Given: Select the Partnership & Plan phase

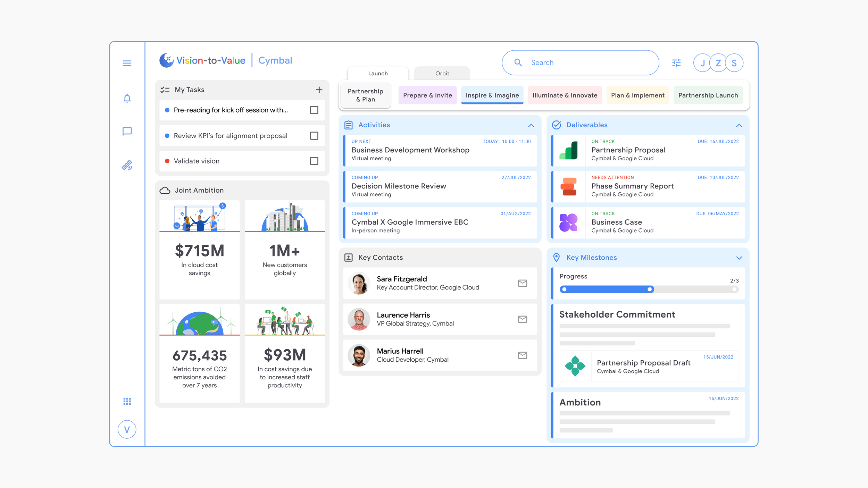Looking at the screenshot, I should [366, 95].
